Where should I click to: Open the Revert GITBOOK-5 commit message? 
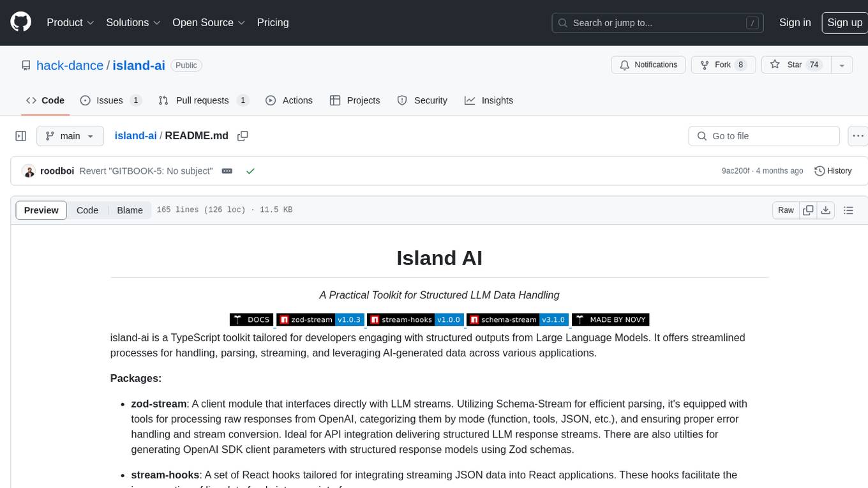click(x=146, y=171)
